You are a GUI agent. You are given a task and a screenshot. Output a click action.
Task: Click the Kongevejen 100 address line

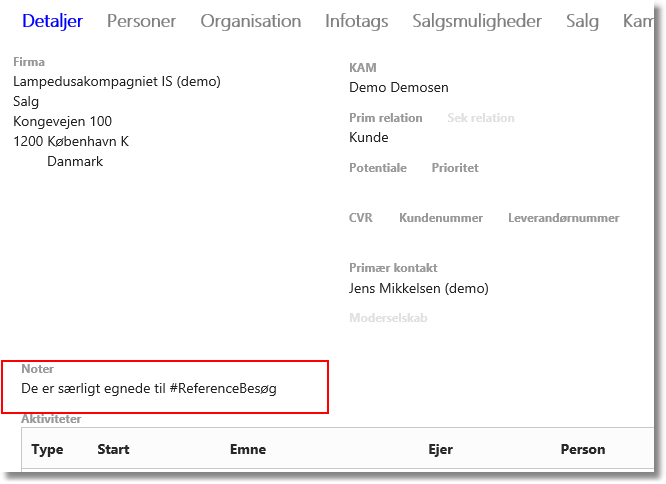coord(62,121)
